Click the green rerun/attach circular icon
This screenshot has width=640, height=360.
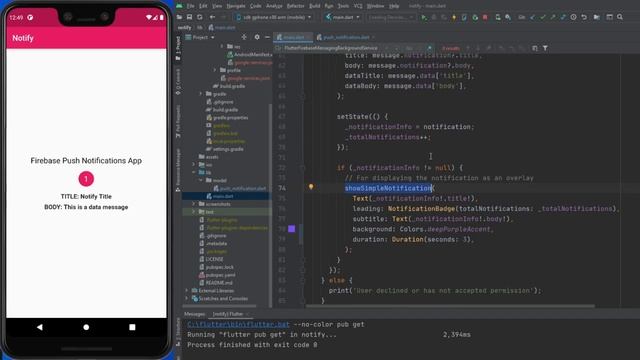(475, 17)
